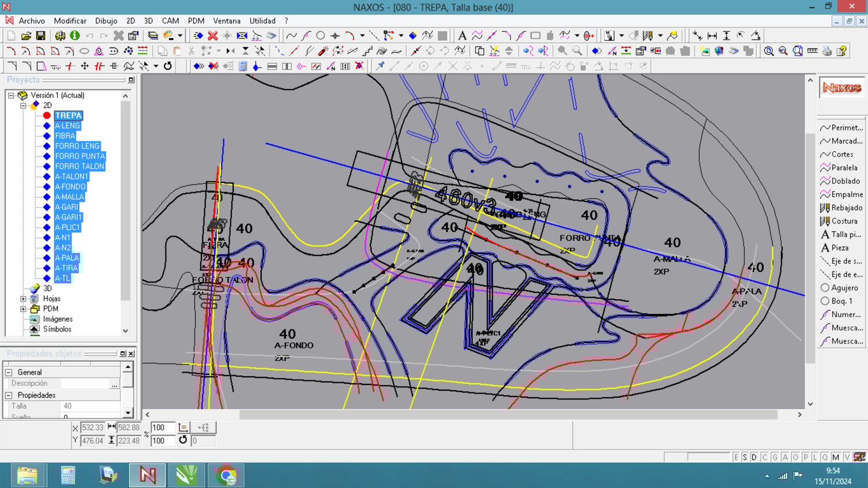
Task: Toggle the lock proportions icon beside width field
Action: pos(183,428)
